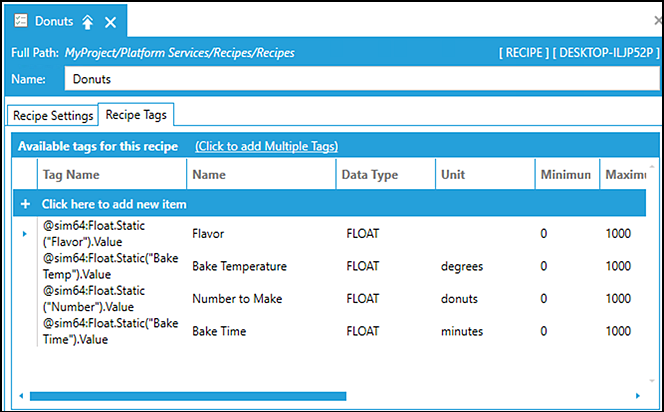664x412 pixels.
Task: Select the 'minutes' unit cell for Bake Time
Action: [x=462, y=331]
